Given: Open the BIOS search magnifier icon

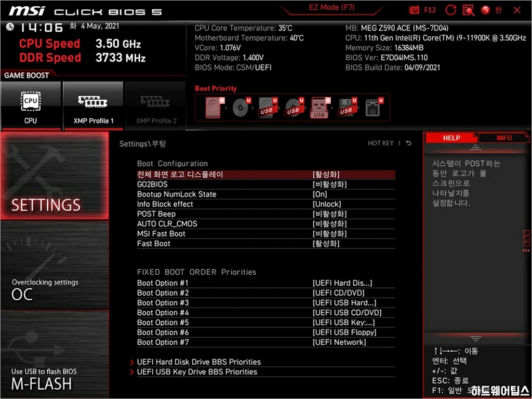Looking at the screenshot, I should pos(468,10).
